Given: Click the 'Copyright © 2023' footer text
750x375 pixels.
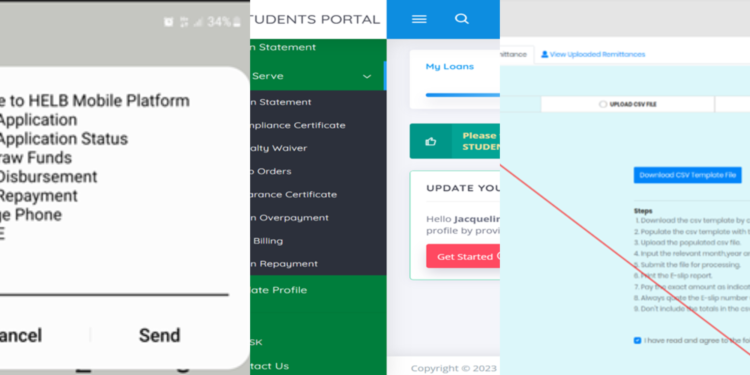Looking at the screenshot, I should coord(453,368).
